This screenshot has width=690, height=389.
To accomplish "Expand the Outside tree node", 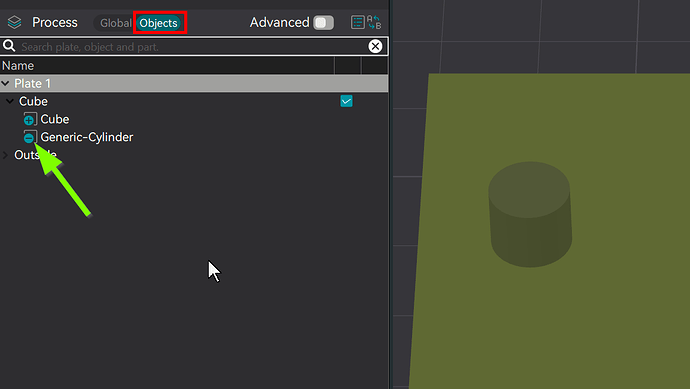I will [x=5, y=155].
